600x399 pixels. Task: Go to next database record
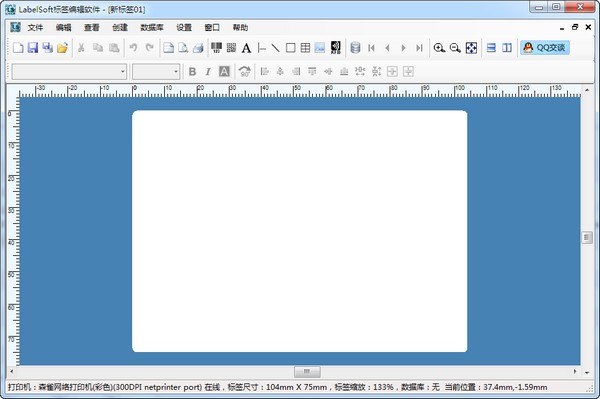(x=403, y=48)
